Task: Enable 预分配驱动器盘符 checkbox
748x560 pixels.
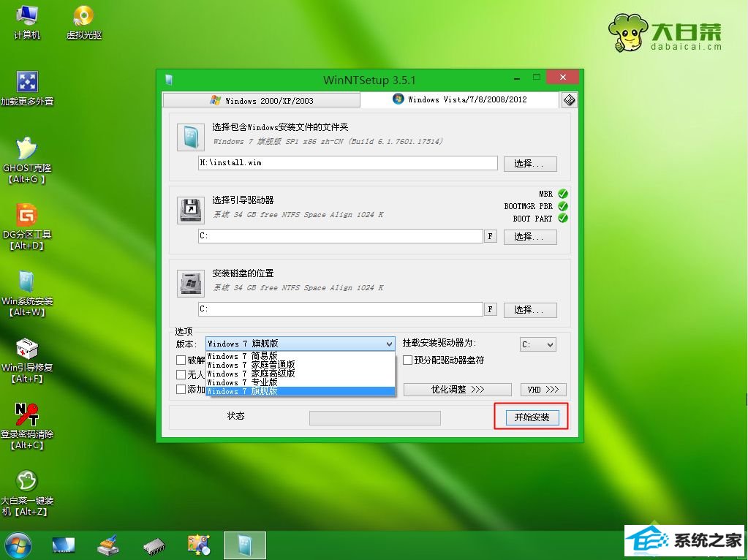Action: 408,360
